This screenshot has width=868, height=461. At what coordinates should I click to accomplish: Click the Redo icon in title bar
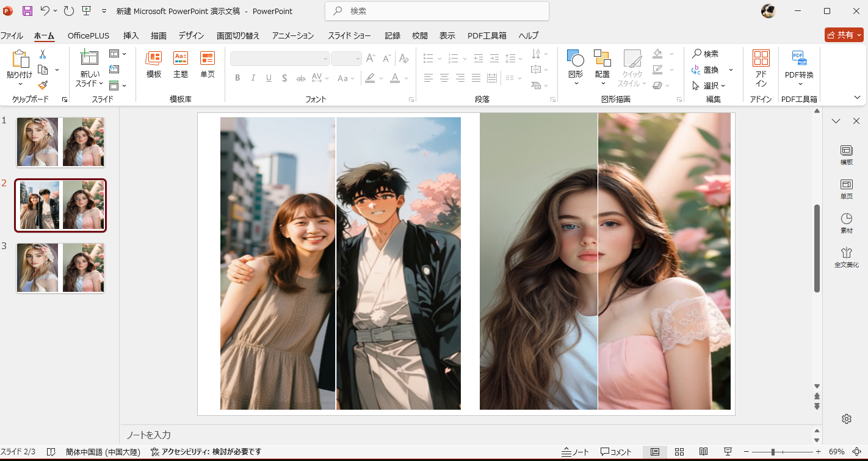68,11
